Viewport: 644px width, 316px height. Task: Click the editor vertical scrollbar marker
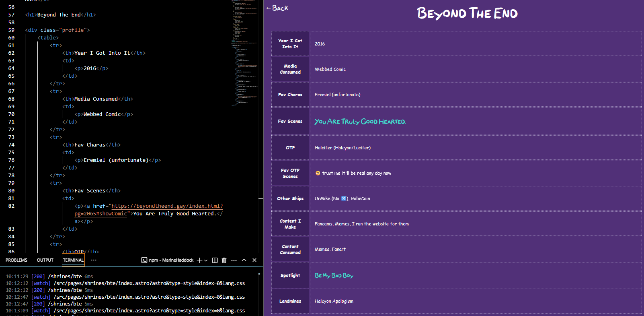coord(260,198)
